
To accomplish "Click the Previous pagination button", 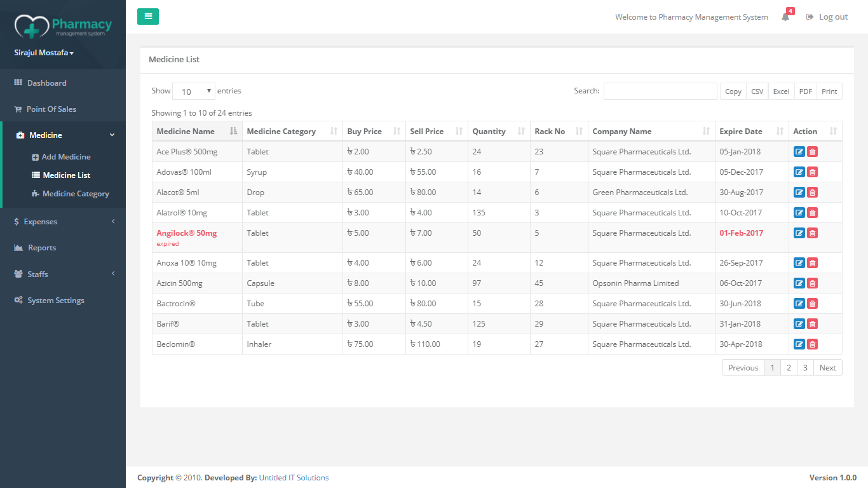I will pyautogui.click(x=743, y=367).
